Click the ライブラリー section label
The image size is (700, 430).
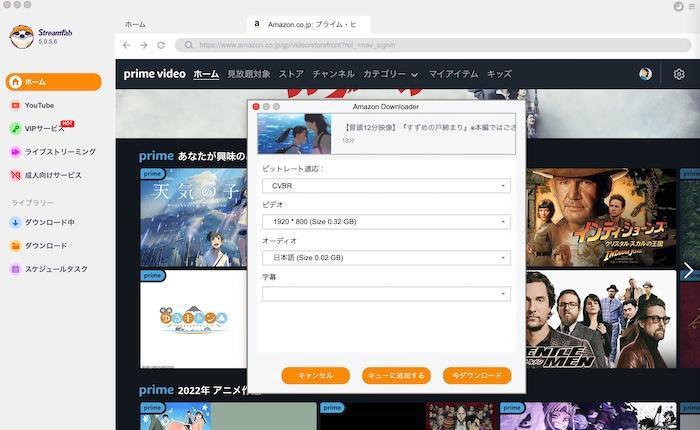(32, 203)
